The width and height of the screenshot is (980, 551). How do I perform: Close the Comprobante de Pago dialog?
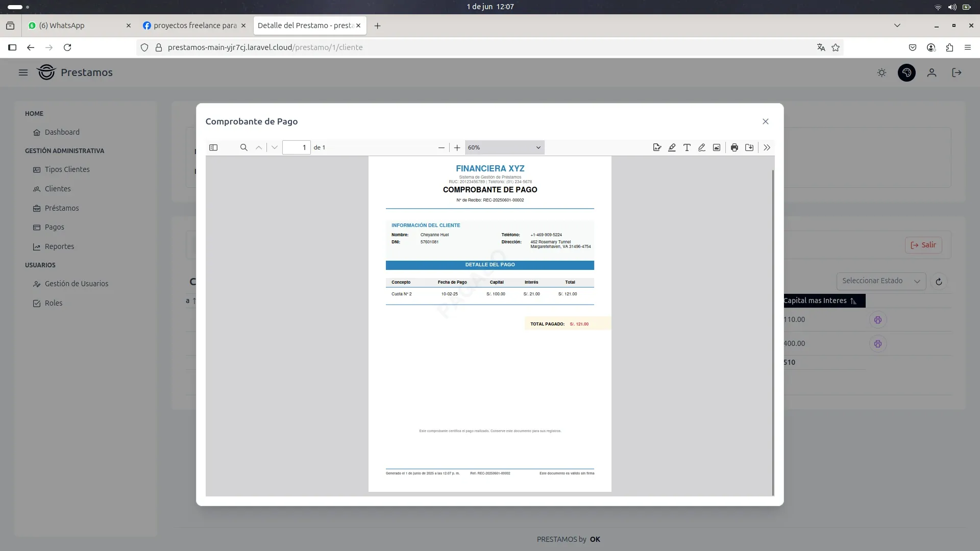pos(765,121)
